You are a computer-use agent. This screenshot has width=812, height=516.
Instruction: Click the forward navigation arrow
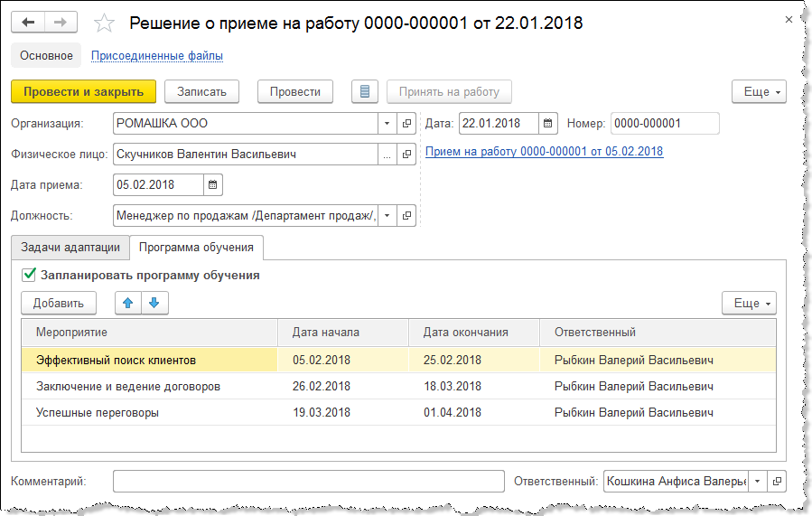61,22
